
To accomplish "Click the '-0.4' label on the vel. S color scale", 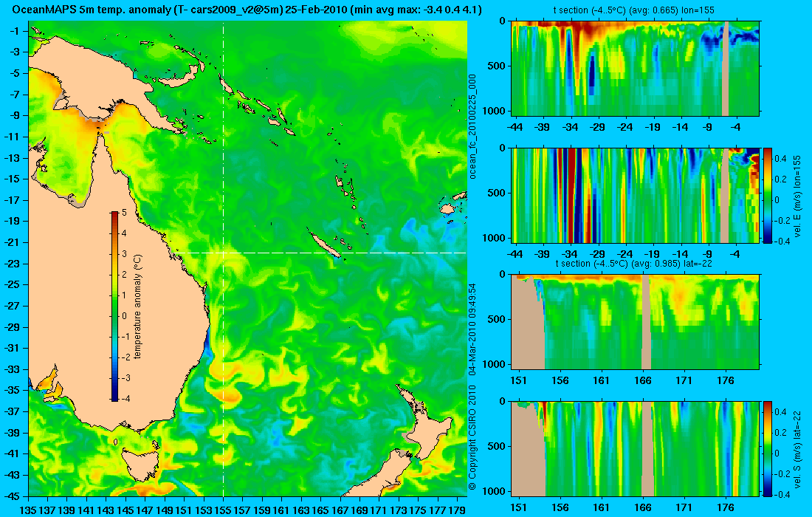I will (x=782, y=494).
